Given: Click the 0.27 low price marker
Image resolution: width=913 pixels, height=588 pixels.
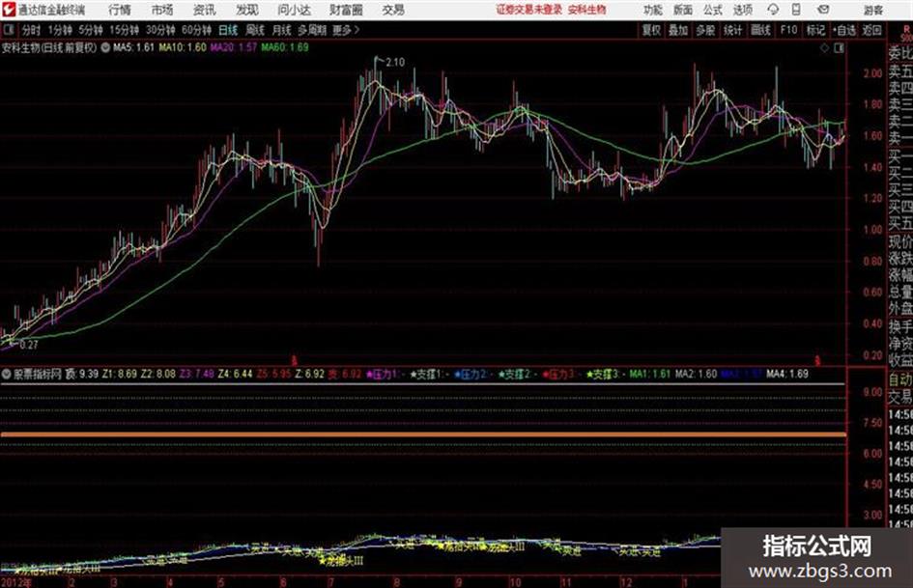Looking at the screenshot, I should click(29, 345).
